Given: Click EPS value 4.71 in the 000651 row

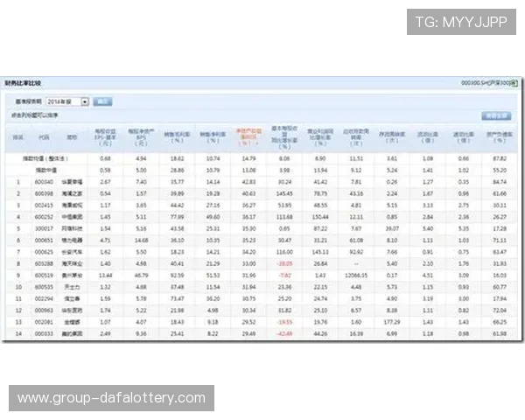Looking at the screenshot, I should click(105, 241).
